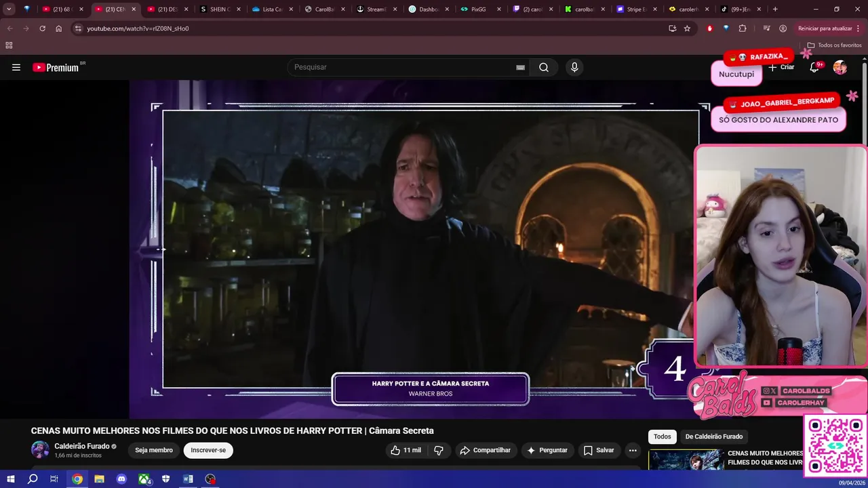
Task: Open Word from the taskbar
Action: click(x=188, y=479)
